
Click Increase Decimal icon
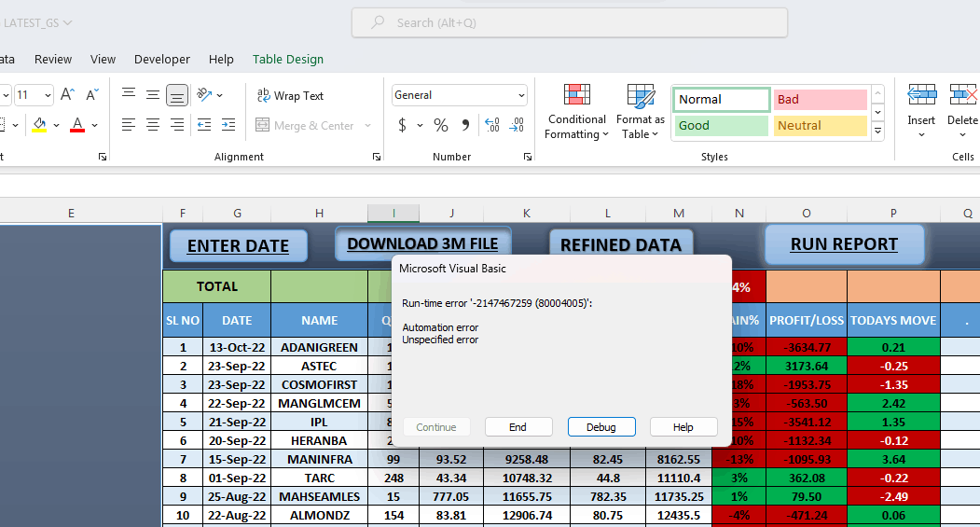[x=492, y=125]
